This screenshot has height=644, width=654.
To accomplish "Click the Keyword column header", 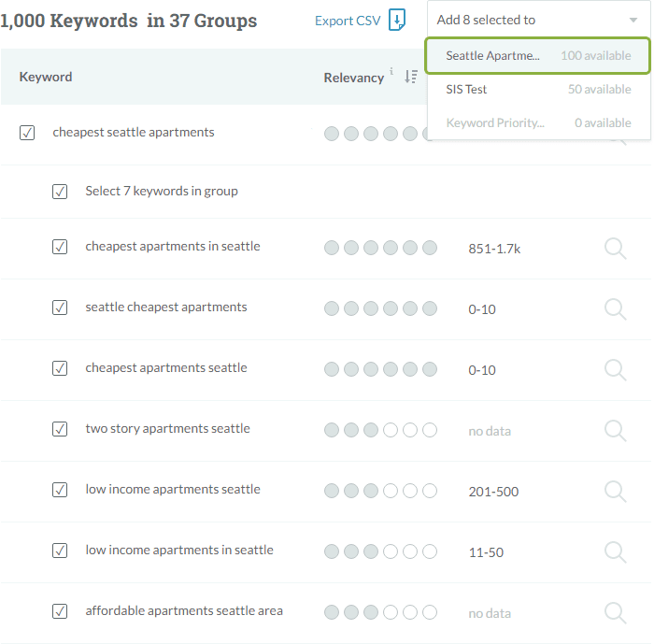I will tap(46, 78).
